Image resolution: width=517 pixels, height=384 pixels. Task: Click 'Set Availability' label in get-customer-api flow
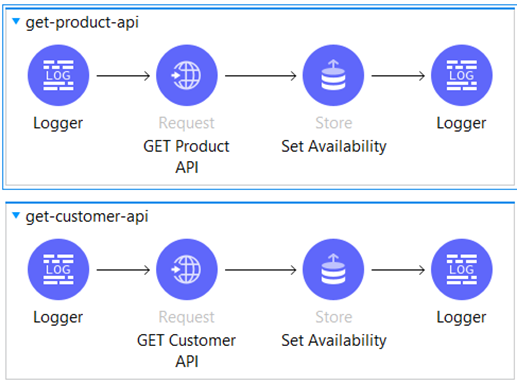pos(334,341)
